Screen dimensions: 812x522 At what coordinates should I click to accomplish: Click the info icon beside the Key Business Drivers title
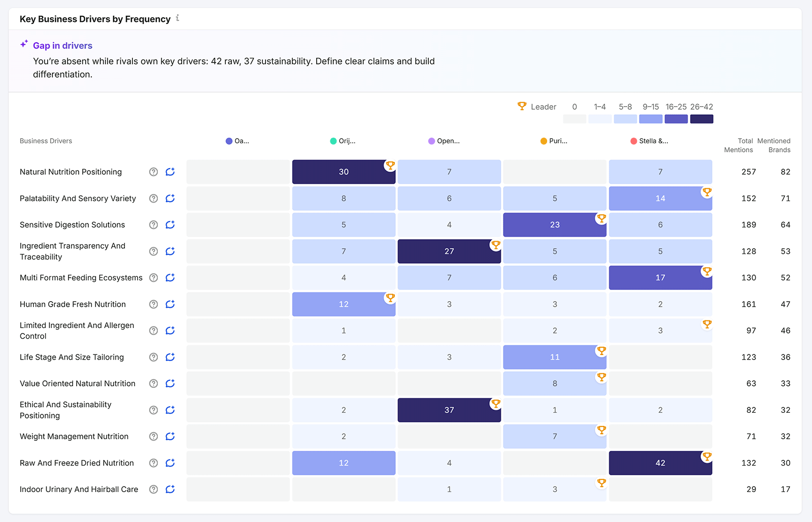point(178,18)
